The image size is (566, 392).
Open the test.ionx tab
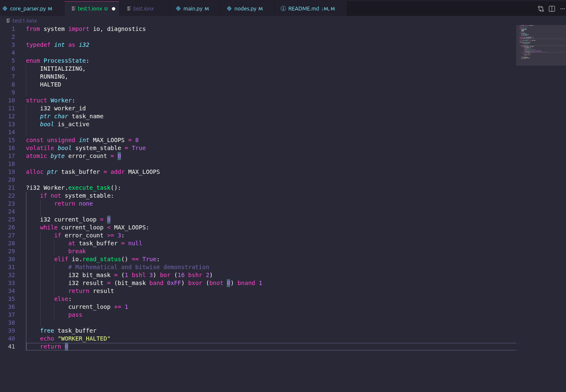pyautogui.click(x=144, y=9)
